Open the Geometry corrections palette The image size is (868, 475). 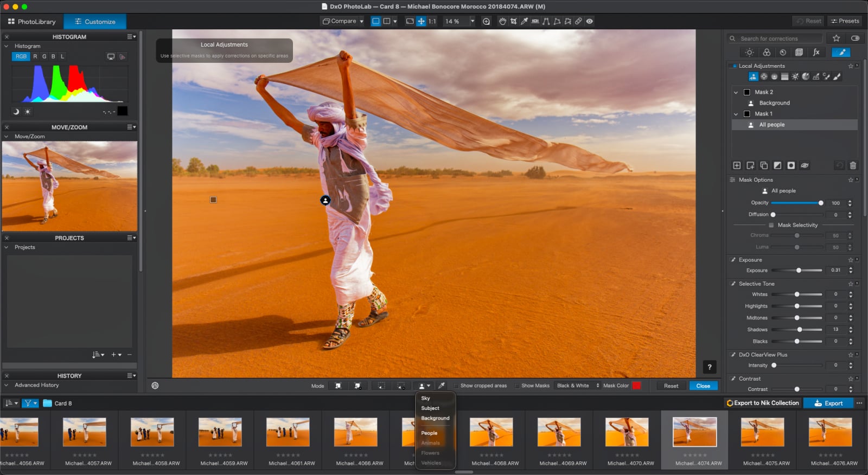(x=799, y=52)
